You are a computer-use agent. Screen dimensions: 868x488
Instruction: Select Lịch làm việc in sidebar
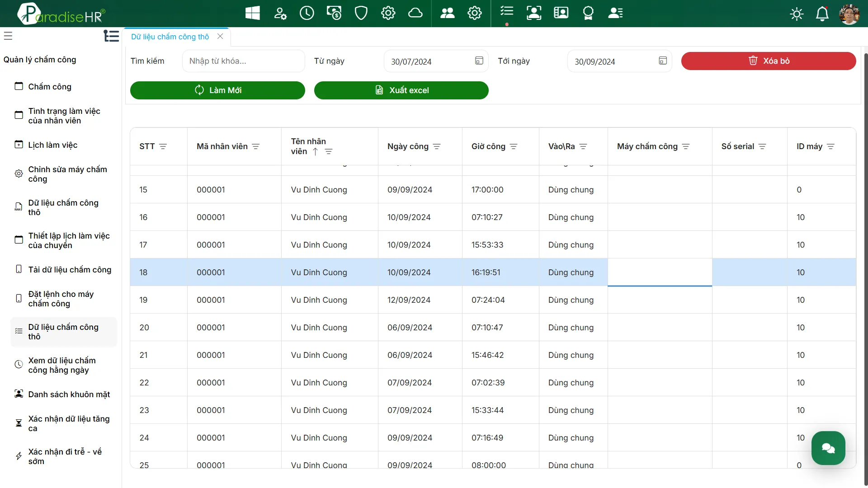[x=53, y=145]
